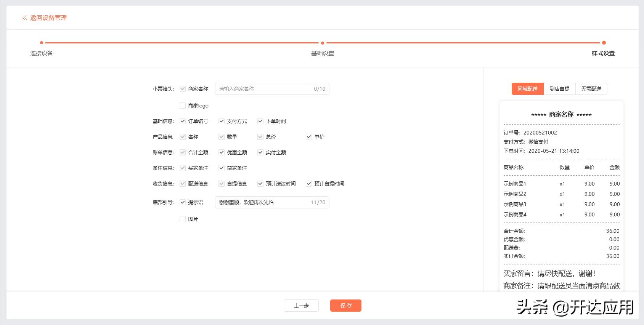Edit the 谢谢惠顾，欢迎再次光临 text field

tap(272, 202)
